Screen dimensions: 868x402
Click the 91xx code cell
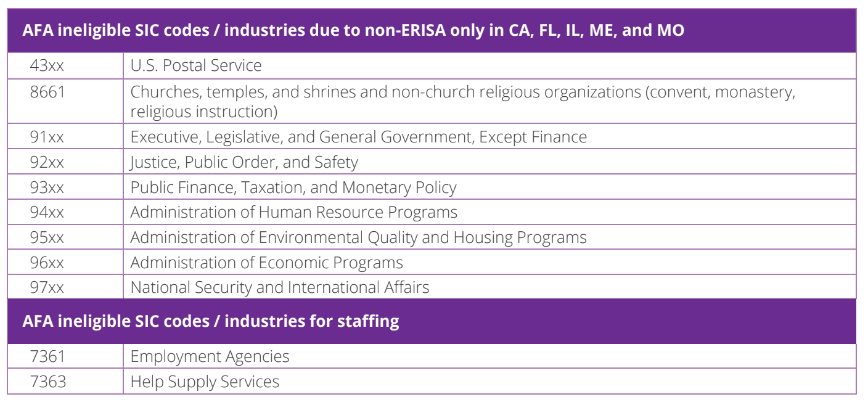[47, 136]
